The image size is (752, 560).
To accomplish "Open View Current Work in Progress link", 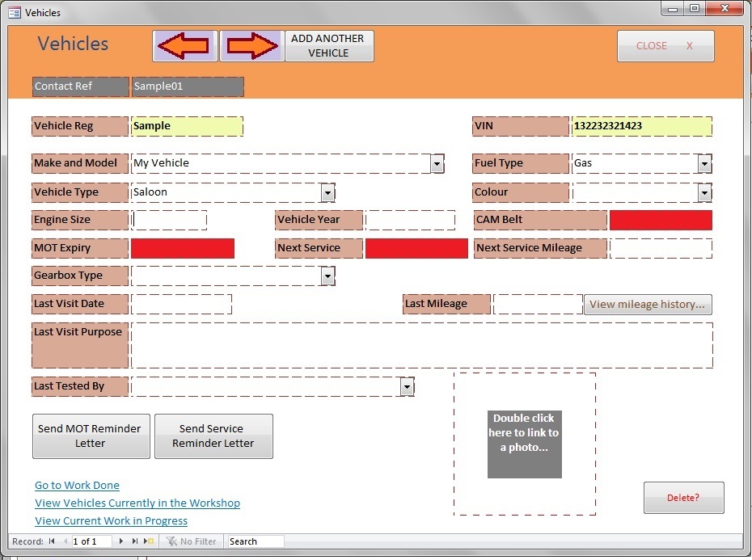I will [112, 520].
